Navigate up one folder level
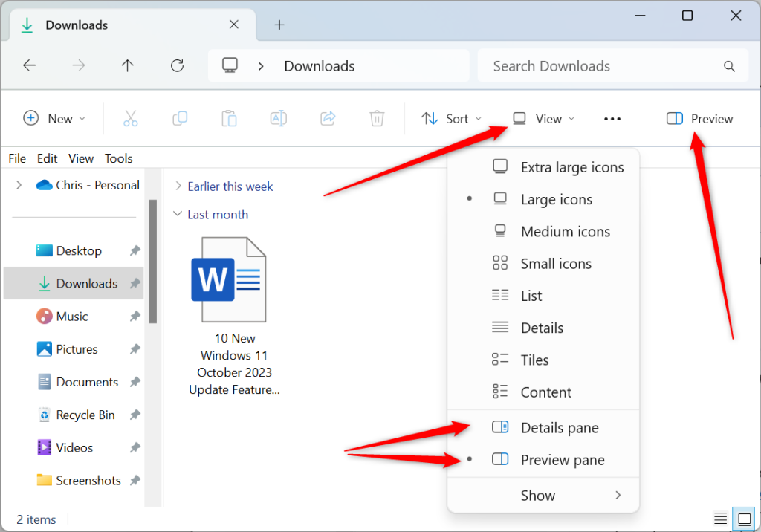761x532 pixels. (128, 66)
